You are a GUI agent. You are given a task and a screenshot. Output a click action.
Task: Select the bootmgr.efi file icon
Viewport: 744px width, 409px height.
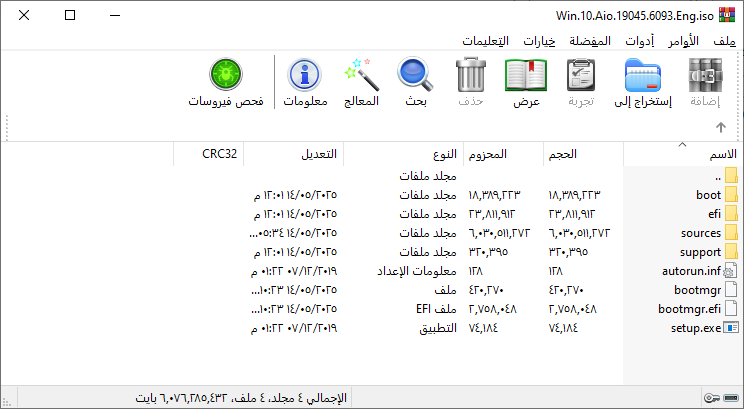click(731, 308)
